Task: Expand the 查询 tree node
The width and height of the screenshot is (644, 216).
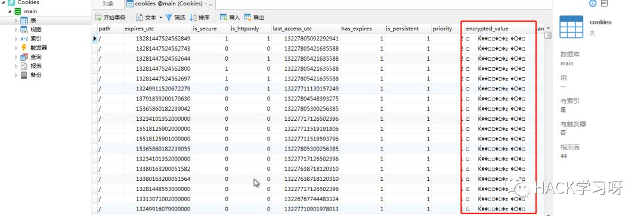Action: [17, 57]
